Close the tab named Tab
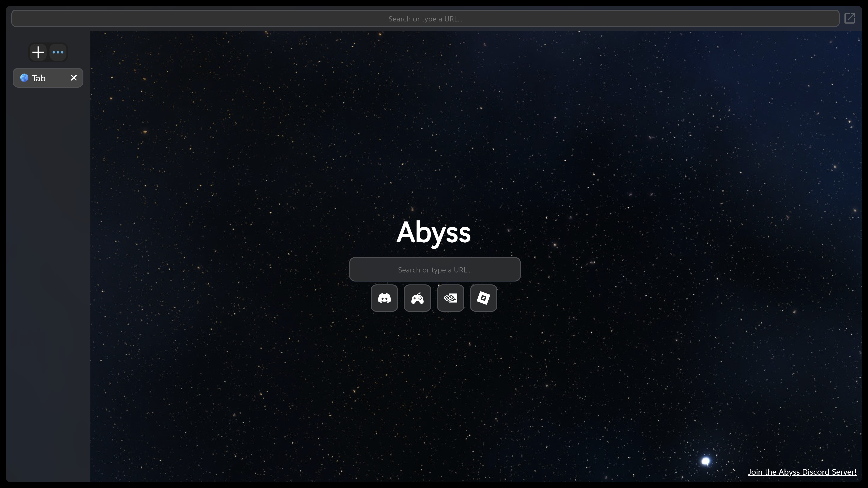The image size is (868, 488). 74,78
